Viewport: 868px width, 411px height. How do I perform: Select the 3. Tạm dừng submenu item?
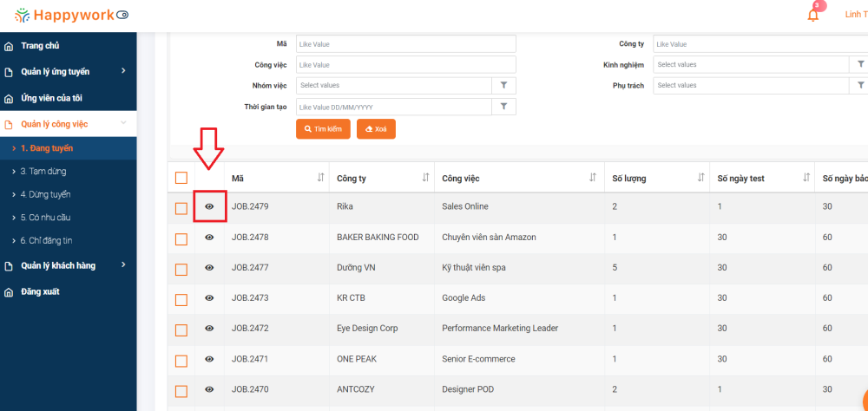[x=43, y=172]
